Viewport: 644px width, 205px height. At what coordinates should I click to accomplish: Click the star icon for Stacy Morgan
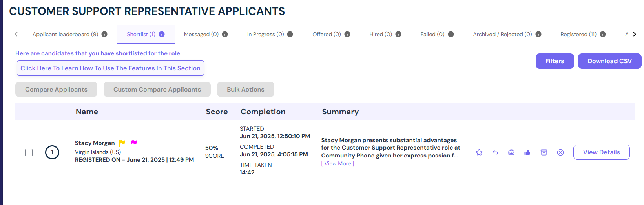479,152
